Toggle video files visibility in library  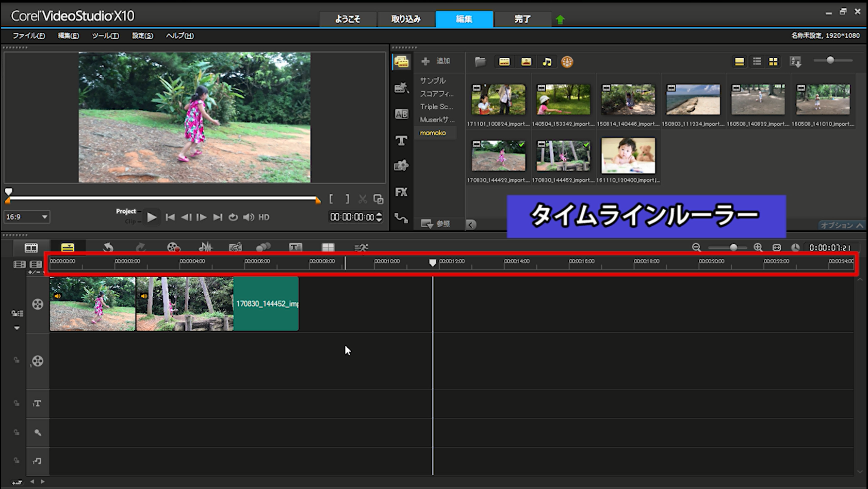(504, 62)
